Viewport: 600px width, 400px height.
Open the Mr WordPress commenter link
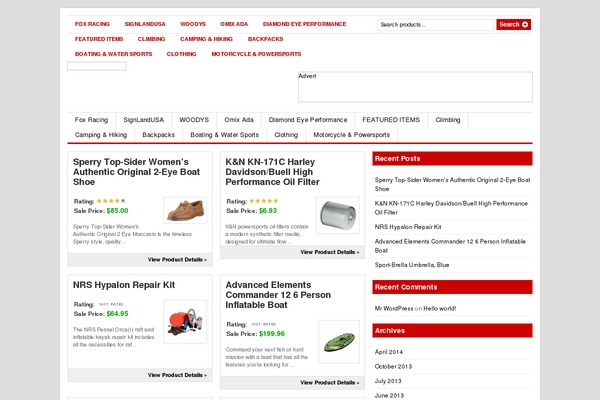tap(394, 309)
